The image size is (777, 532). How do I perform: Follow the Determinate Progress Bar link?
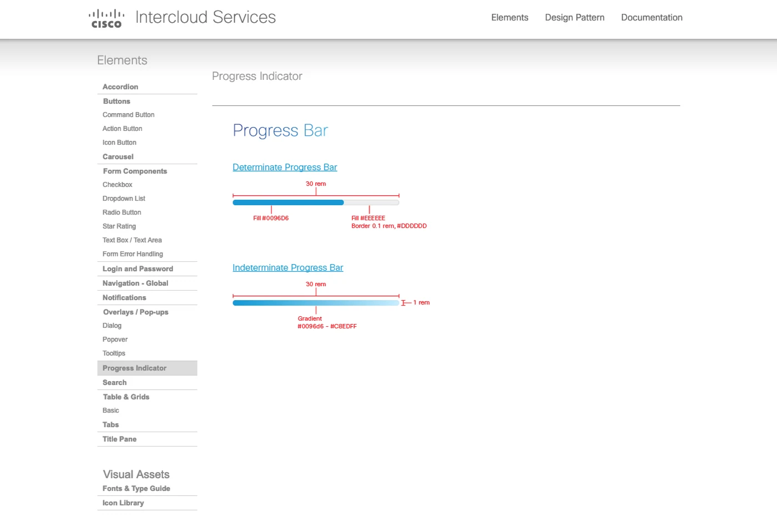coord(285,168)
